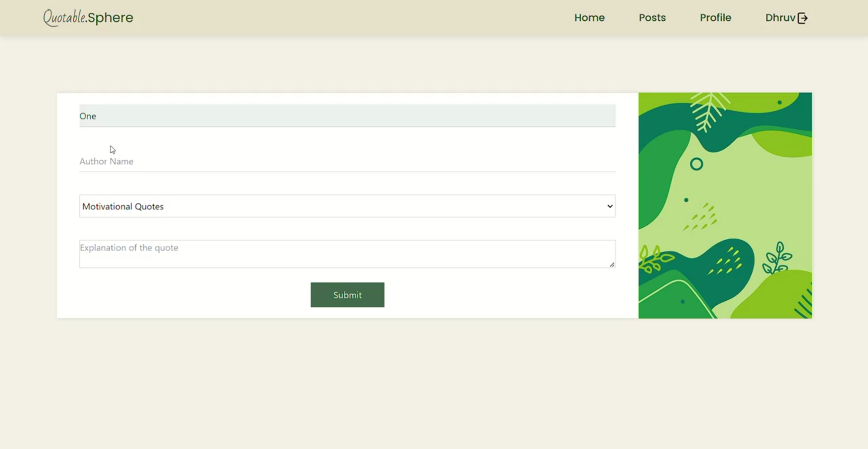Open the Home navigation link
This screenshot has width=868, height=449.
[589, 18]
